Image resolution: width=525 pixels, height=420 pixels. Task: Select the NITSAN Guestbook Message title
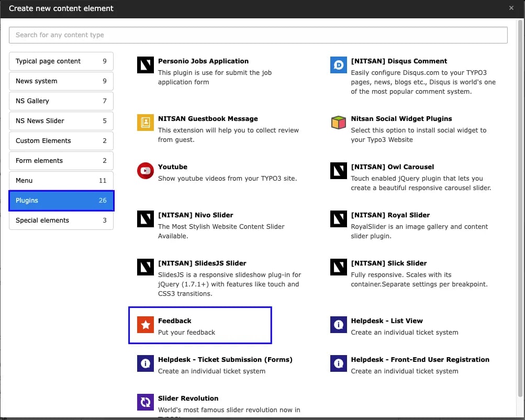[x=208, y=119]
